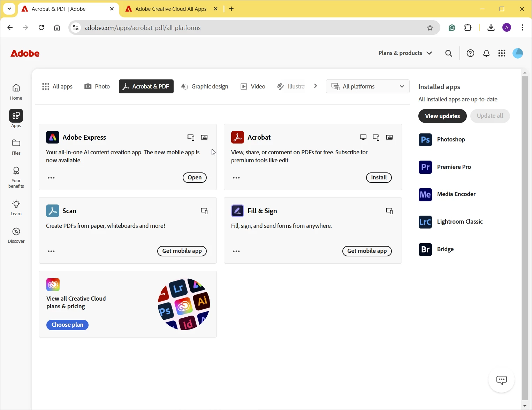The image size is (532, 410).
Task: Click the Creative Cloud apps collage image
Action: coord(184,304)
